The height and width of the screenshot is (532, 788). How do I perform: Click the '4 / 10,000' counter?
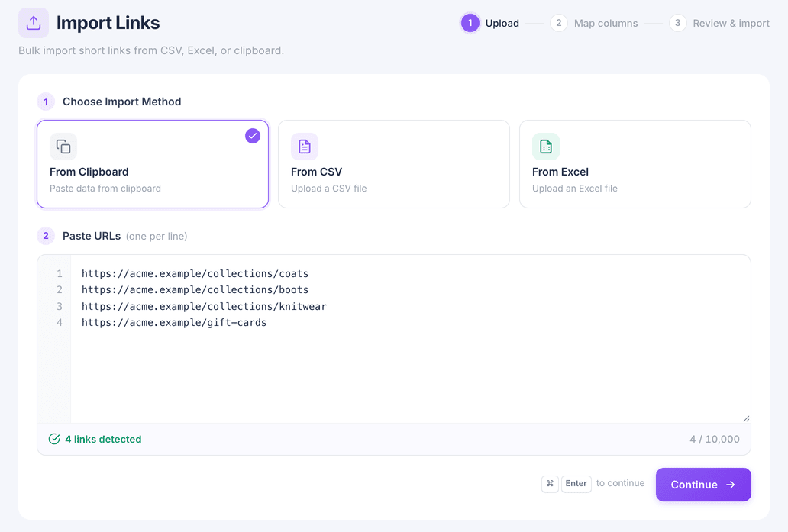pyautogui.click(x=715, y=439)
